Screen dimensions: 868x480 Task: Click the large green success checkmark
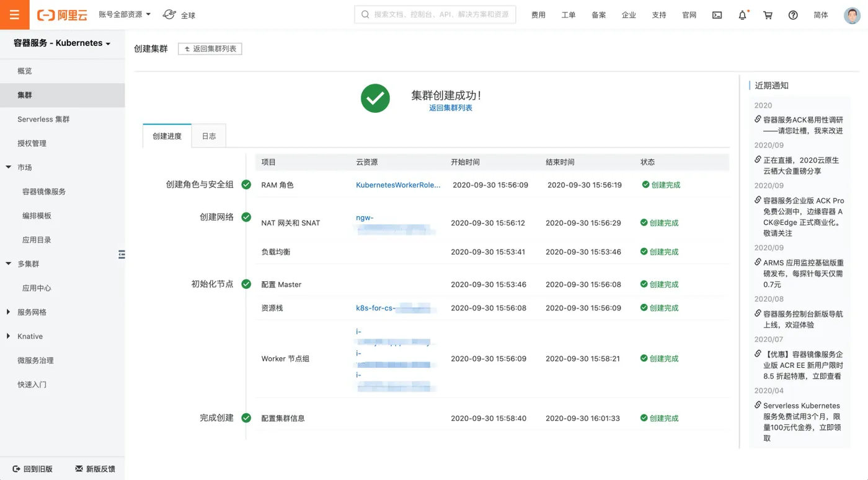[375, 98]
